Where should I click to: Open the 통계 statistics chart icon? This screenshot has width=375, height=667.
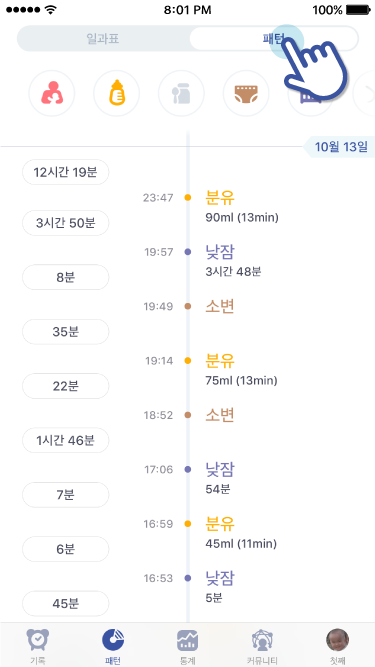188,646
